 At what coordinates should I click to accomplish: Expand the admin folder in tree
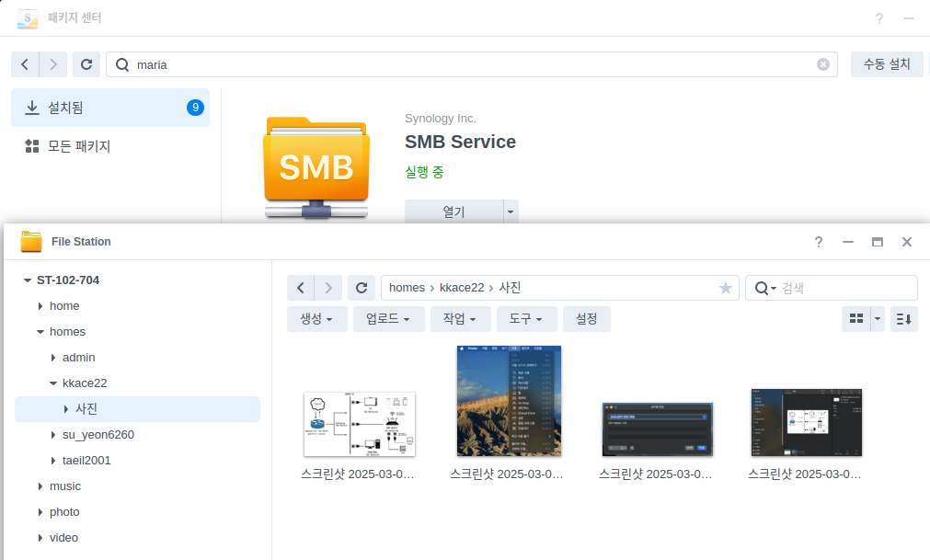[x=53, y=358]
